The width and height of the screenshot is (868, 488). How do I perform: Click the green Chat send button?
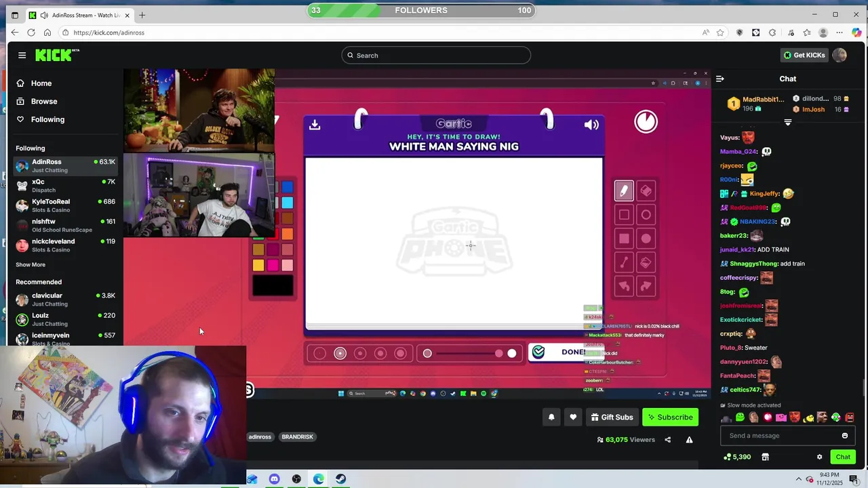pos(843,457)
